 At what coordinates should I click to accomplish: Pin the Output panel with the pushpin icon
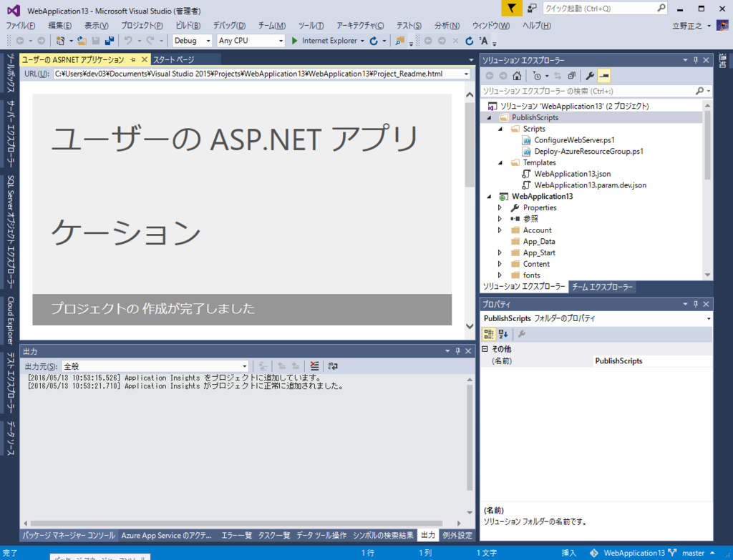(457, 351)
